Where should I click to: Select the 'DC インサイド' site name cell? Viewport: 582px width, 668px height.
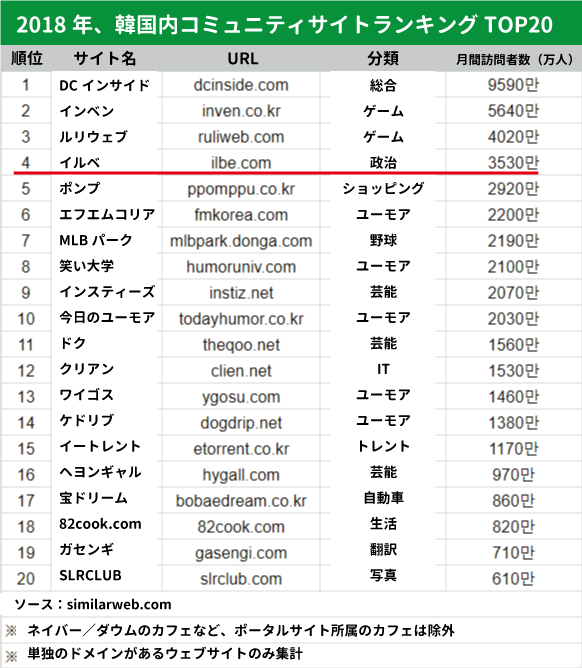[104, 85]
